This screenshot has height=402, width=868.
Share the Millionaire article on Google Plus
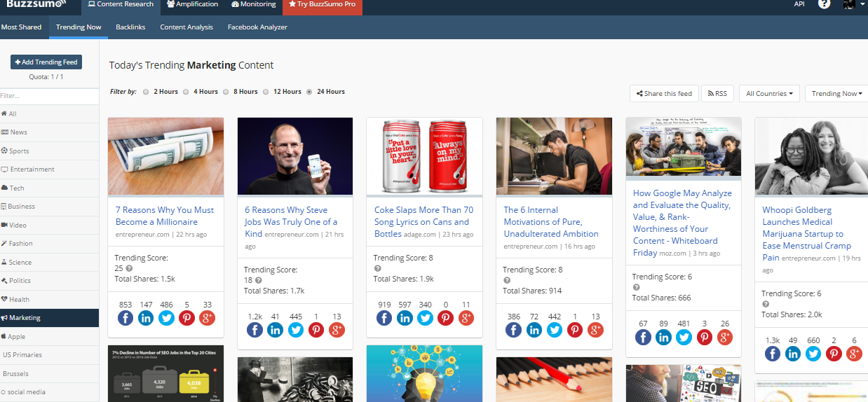click(207, 318)
